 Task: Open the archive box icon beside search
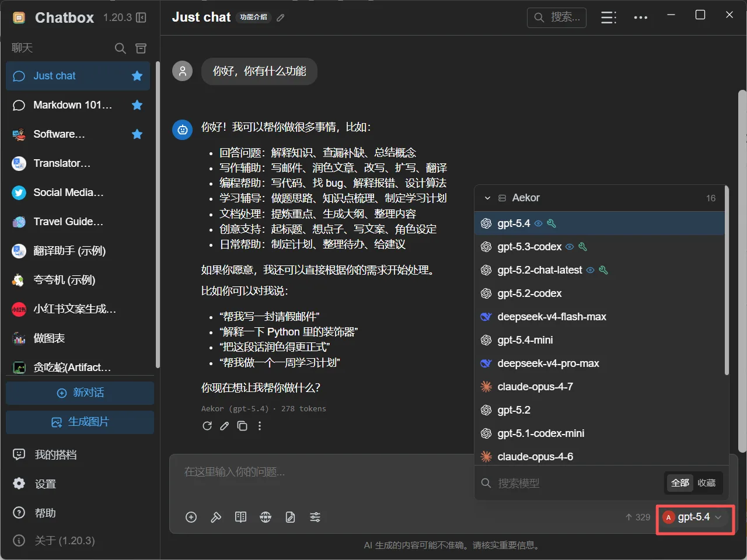pos(141,48)
